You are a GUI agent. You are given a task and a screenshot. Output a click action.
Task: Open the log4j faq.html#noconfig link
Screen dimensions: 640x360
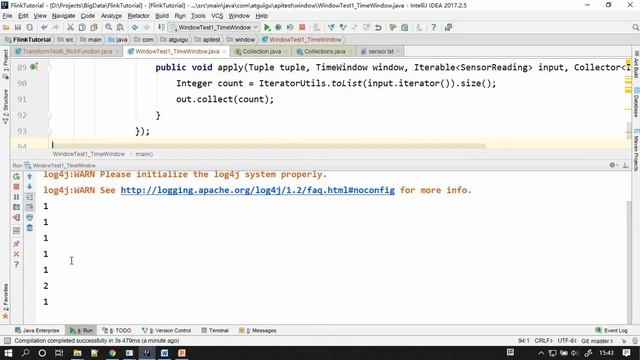pyautogui.click(x=258, y=190)
